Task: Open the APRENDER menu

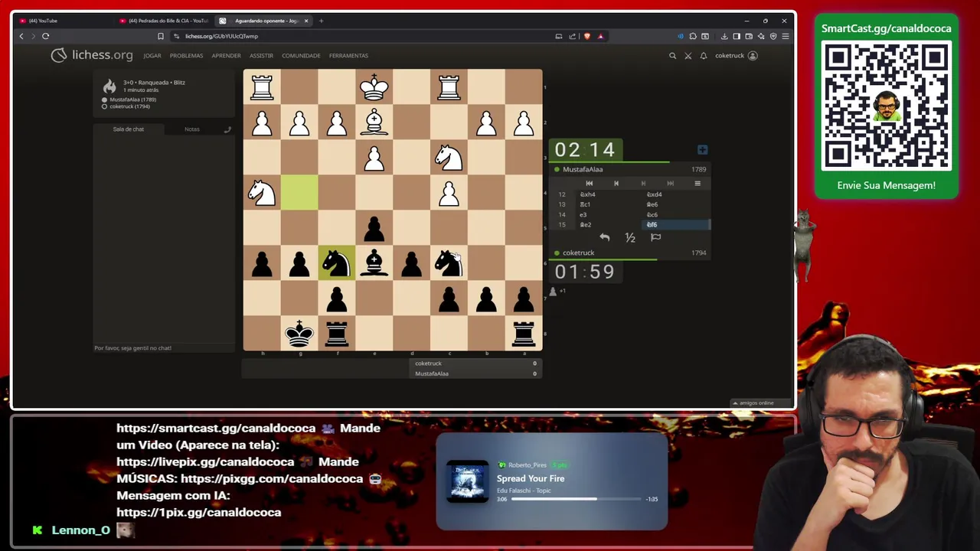Action: (226, 56)
